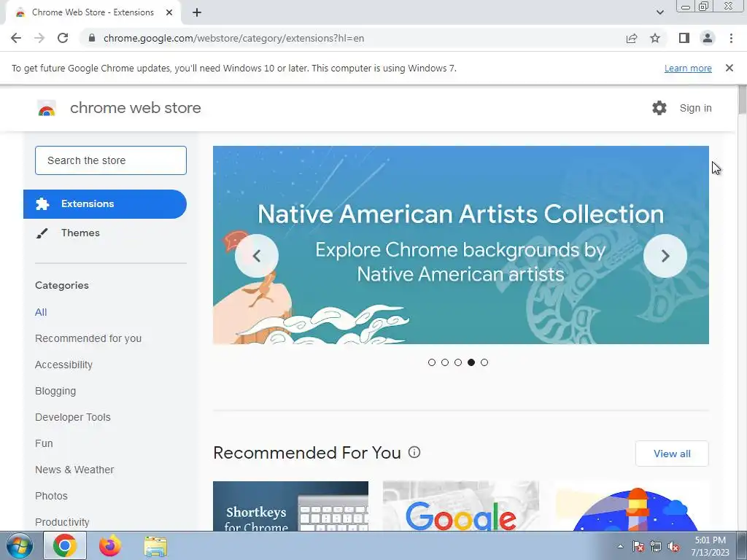This screenshot has height=560, width=747.
Task: Open the Accessibility category
Action: click(x=63, y=365)
